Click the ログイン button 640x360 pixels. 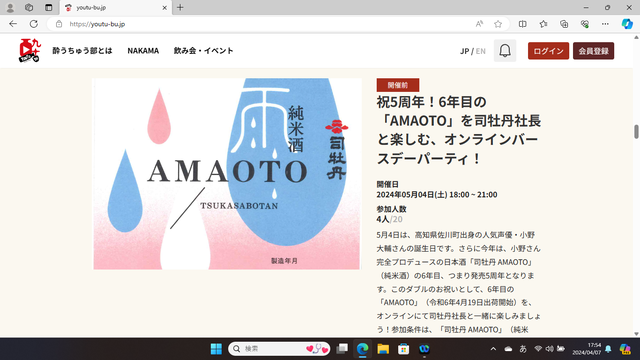tap(548, 51)
